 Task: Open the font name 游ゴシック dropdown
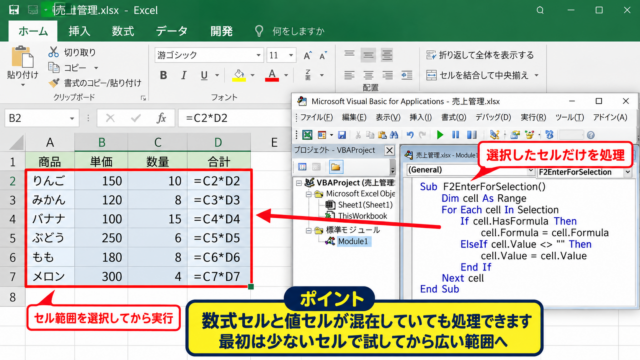point(258,55)
